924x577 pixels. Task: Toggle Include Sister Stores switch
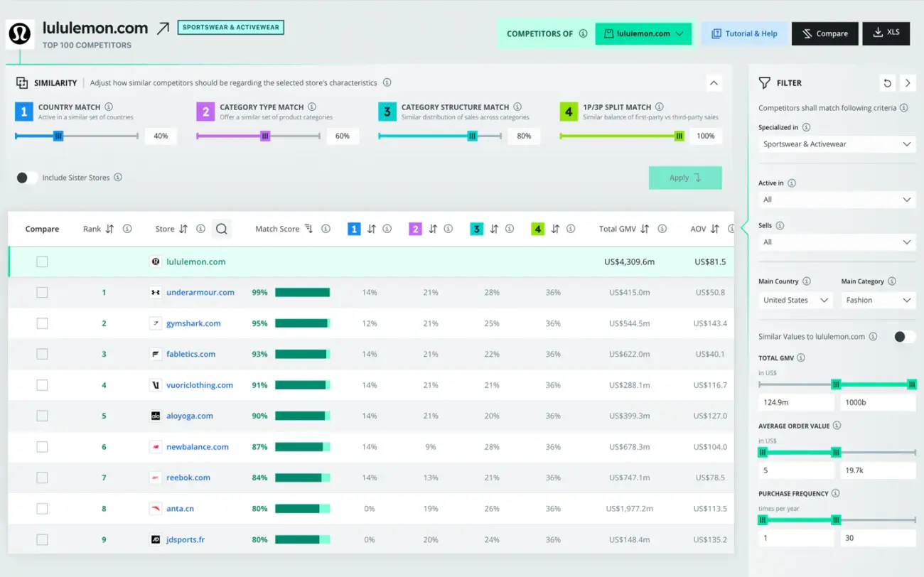tap(27, 178)
